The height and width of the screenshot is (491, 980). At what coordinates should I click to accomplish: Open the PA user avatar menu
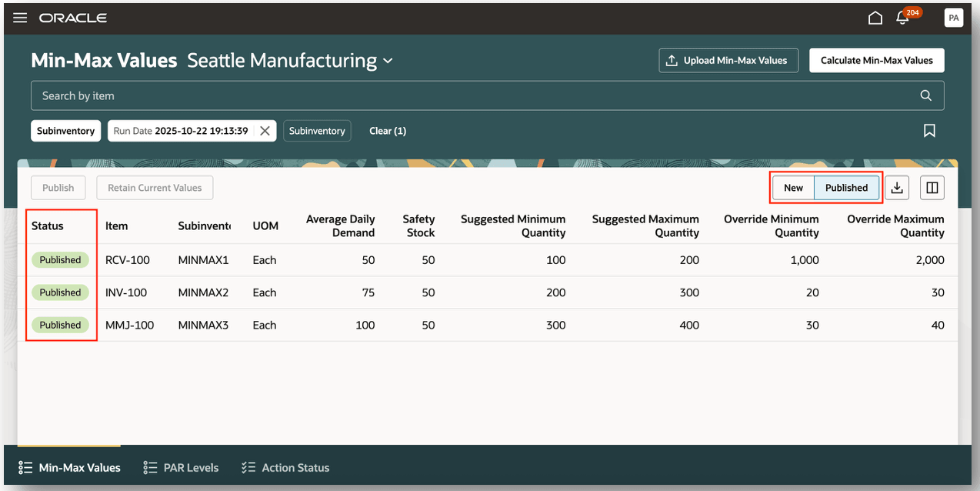click(953, 17)
